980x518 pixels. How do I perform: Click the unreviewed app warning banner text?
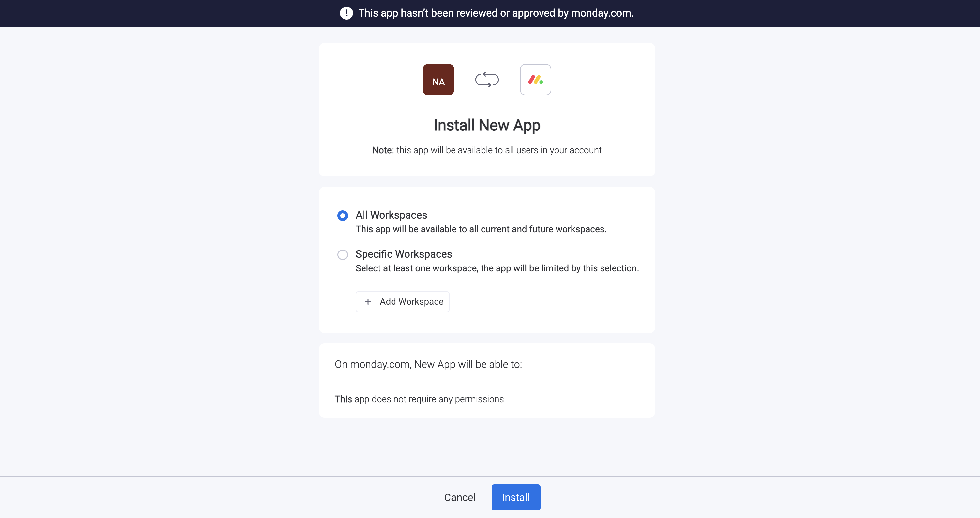click(496, 13)
